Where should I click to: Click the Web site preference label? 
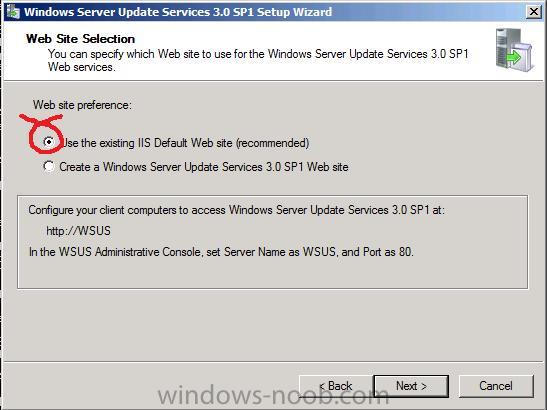tap(82, 105)
